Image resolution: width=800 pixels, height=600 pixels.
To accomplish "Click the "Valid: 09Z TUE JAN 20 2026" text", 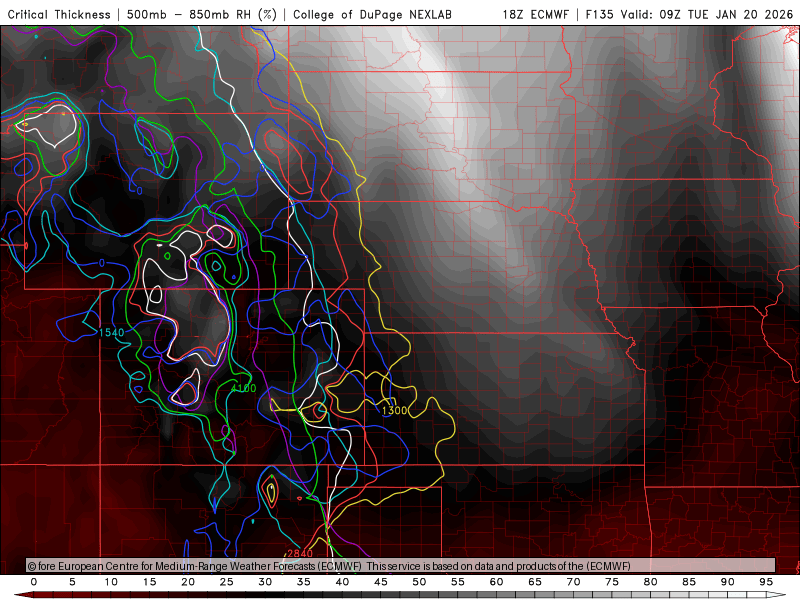I will tap(707, 14).
